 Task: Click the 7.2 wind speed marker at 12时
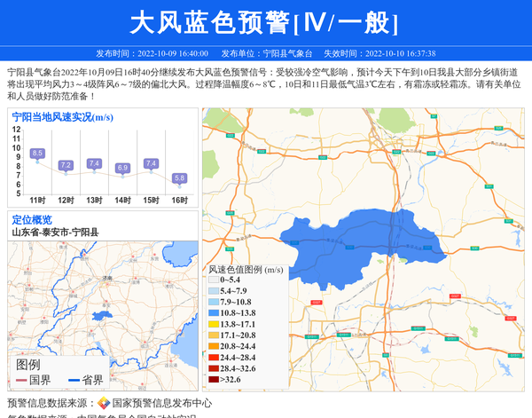66,165
